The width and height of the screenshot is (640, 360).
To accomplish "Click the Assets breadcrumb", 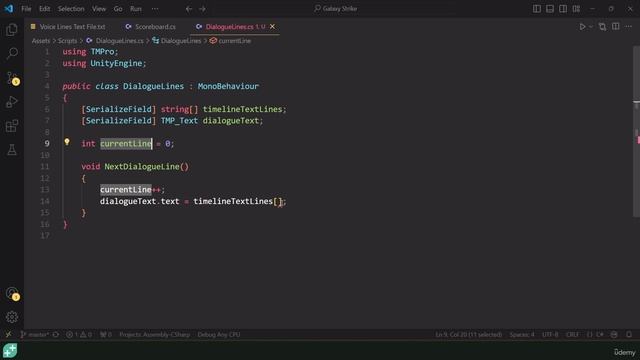I will pyautogui.click(x=41, y=41).
